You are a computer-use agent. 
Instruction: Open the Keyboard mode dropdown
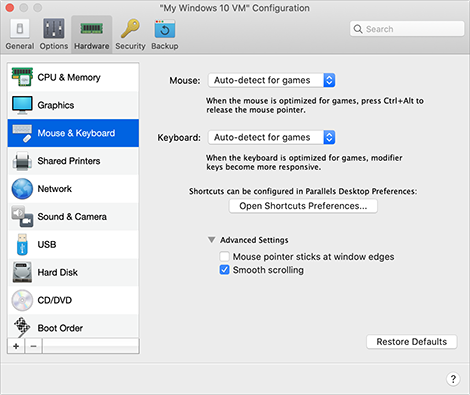(x=272, y=137)
